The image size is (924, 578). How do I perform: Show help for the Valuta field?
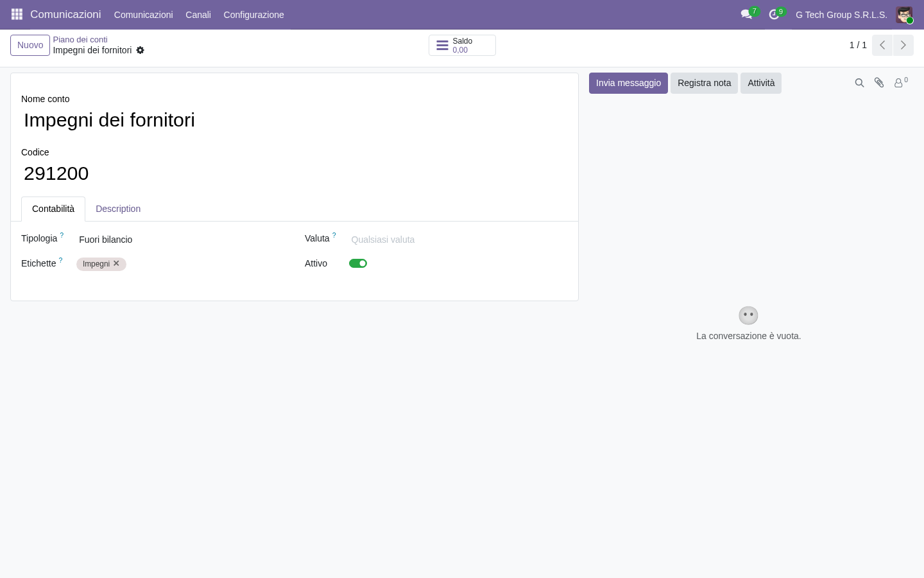(334, 236)
